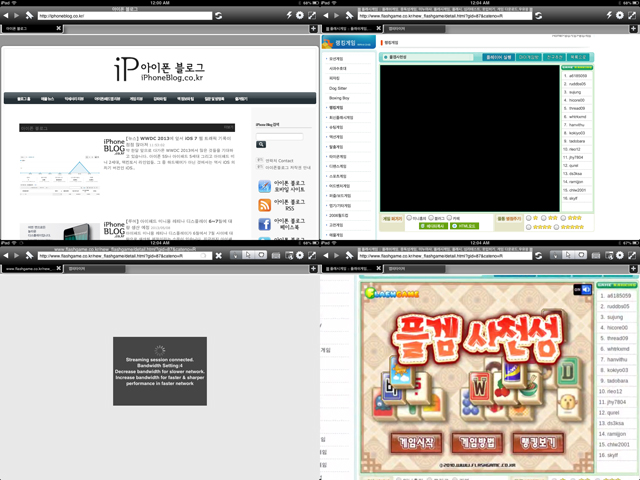Select hand touch mode in streaming session pane

[236, 255]
